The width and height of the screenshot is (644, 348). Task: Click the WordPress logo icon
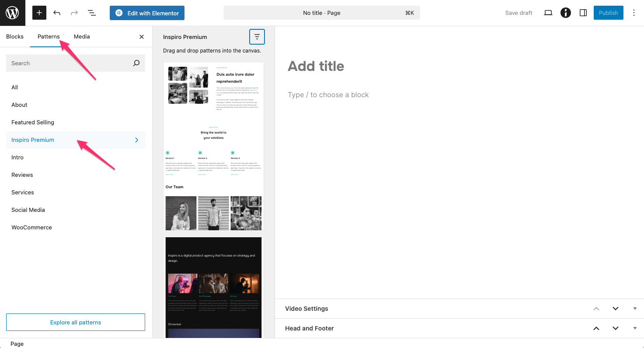[12, 13]
